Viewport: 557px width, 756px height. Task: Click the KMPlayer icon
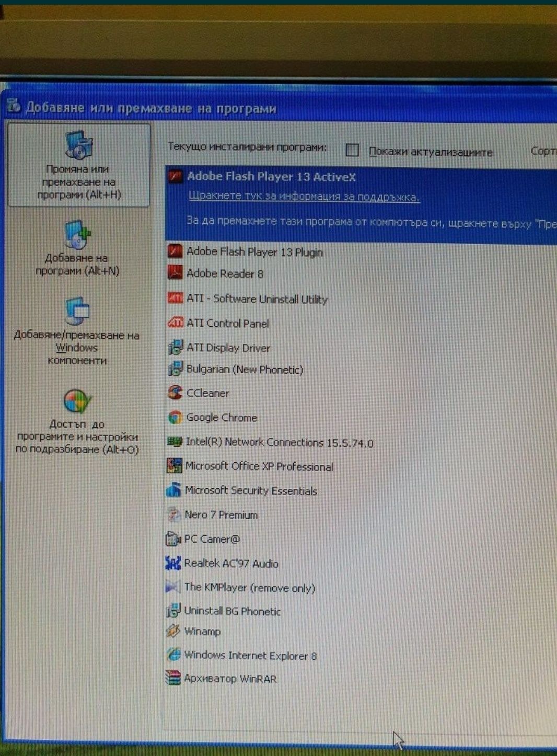[173, 587]
